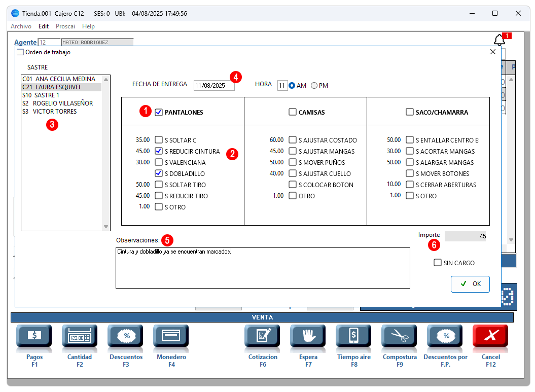This screenshot has height=392, width=535.
Task: Open the notification bell with red badge
Action: coord(500,40)
